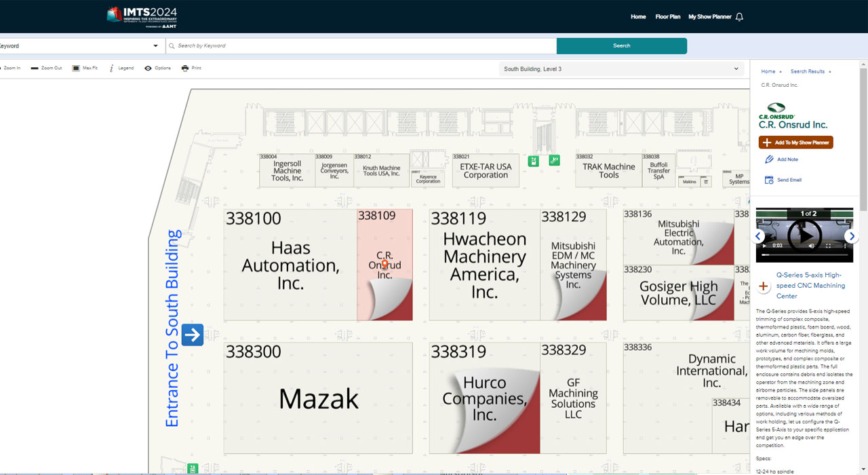Select Keyence Corporation booth

428,178
